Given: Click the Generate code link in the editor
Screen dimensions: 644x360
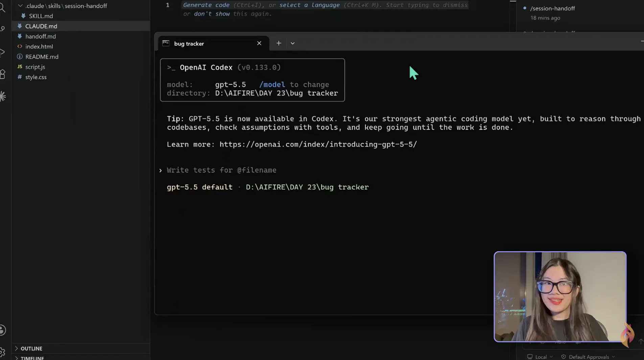Looking at the screenshot, I should click(x=206, y=5).
